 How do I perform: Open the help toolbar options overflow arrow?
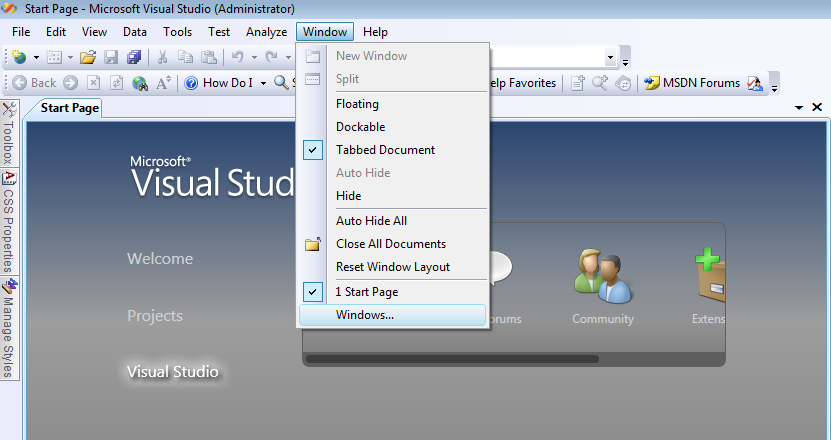click(774, 89)
